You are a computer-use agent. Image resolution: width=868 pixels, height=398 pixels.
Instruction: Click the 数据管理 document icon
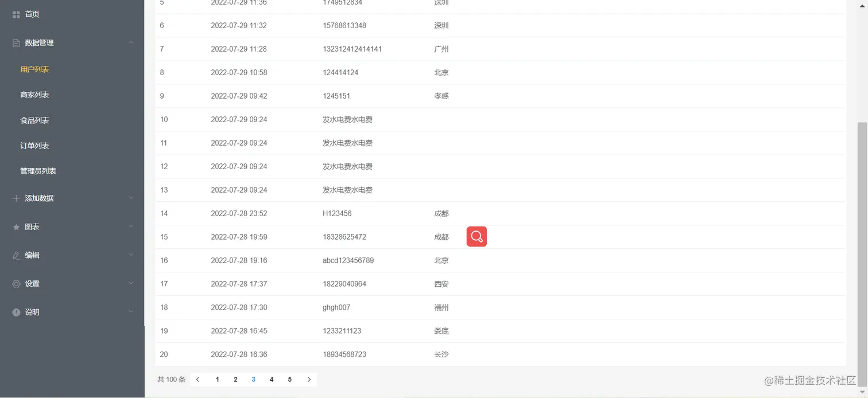[16, 43]
